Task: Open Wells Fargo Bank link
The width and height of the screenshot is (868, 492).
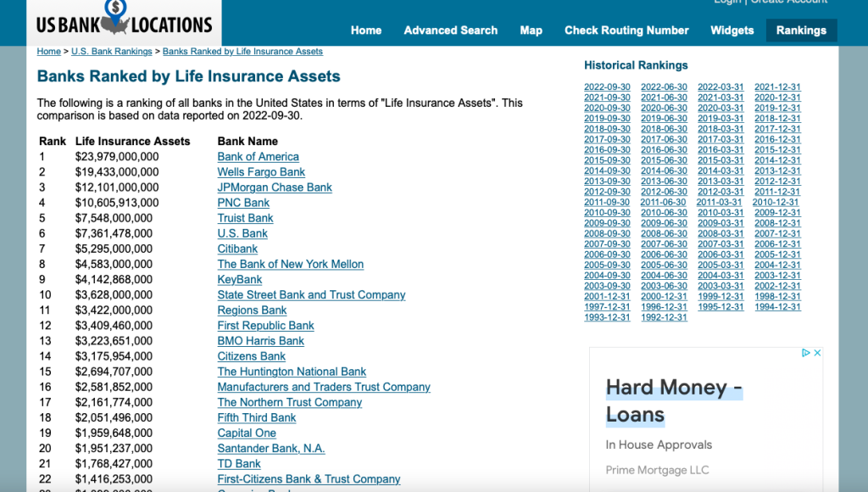Action: [x=261, y=172]
